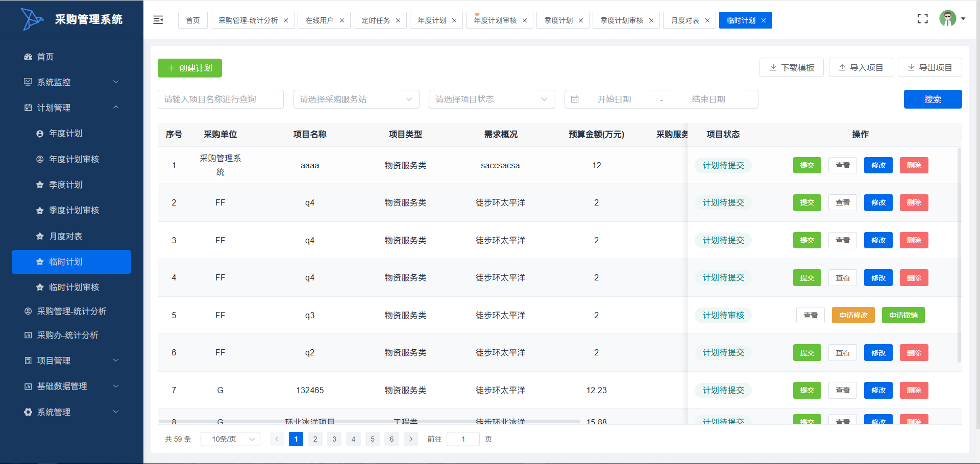980x464 pixels.
Task: Expand 项目管理 sidebar menu
Action: (71, 360)
